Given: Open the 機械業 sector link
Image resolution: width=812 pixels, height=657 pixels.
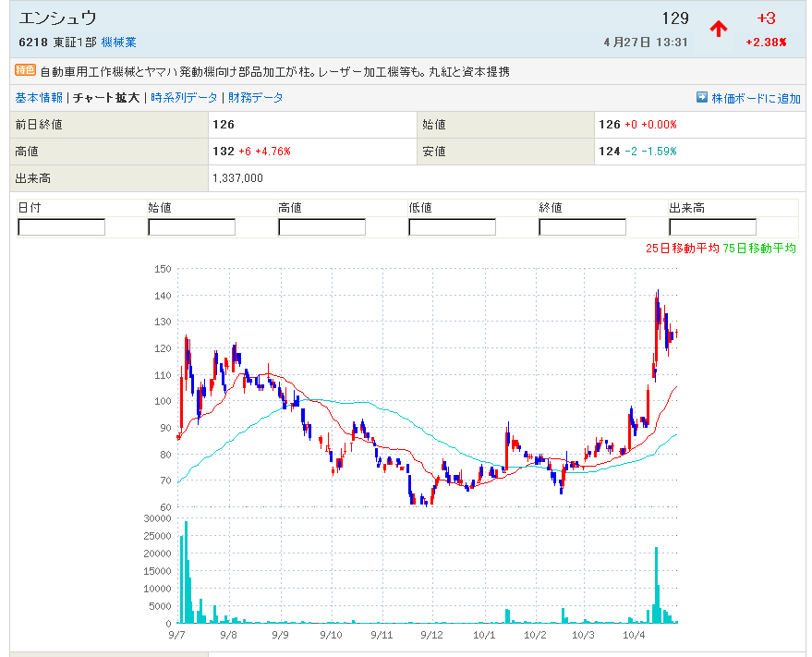Looking at the screenshot, I should click(x=118, y=43).
